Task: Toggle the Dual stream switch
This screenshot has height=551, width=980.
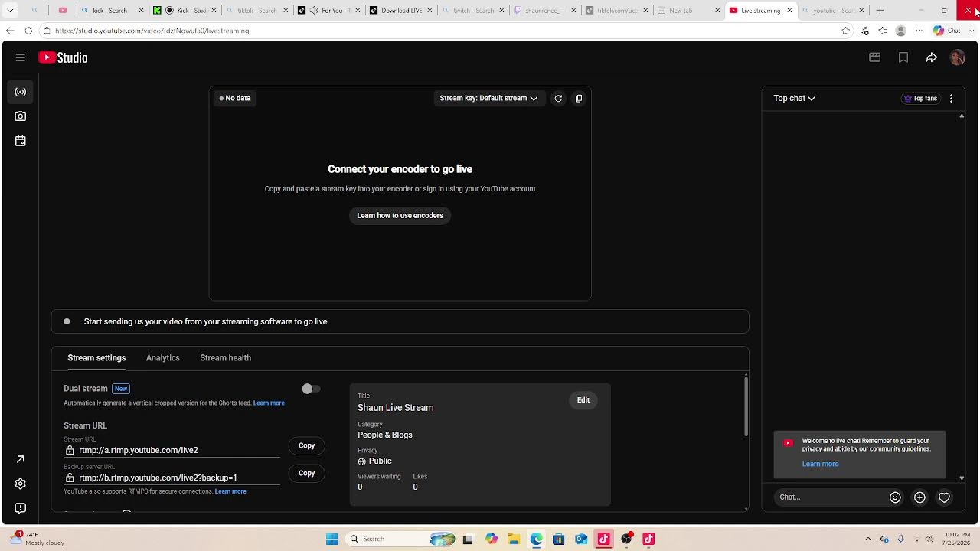Action: (310, 389)
